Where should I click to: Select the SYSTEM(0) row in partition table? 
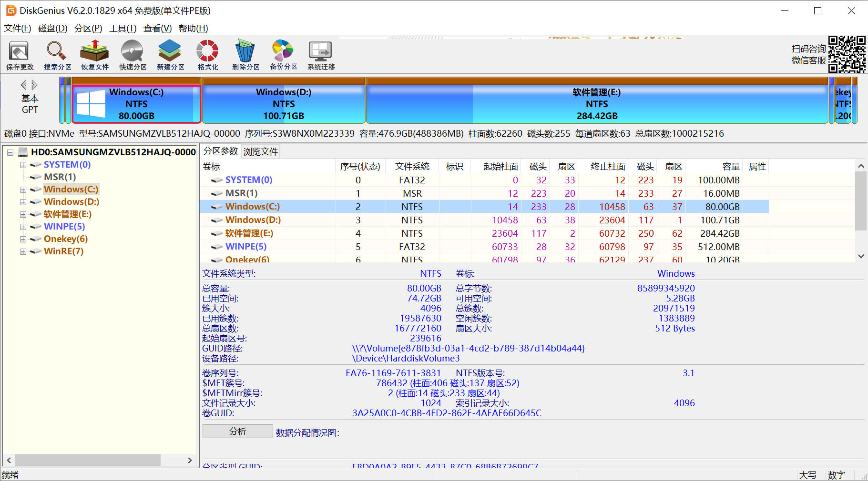click(x=484, y=180)
